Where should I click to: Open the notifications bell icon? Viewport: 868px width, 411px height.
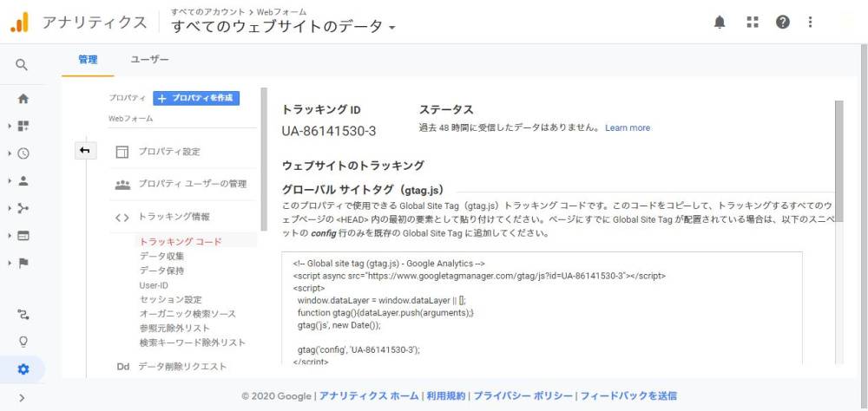coord(720,23)
